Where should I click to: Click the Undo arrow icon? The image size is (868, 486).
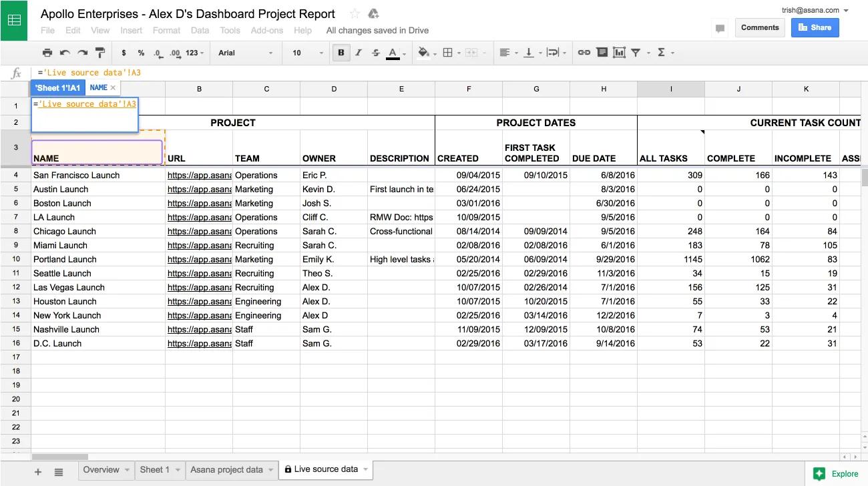(65, 53)
